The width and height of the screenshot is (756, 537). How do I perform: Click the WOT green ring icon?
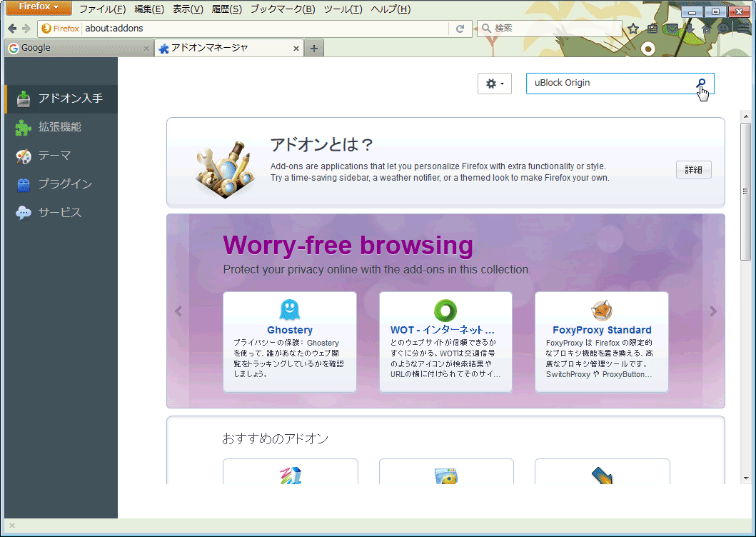pos(445,310)
